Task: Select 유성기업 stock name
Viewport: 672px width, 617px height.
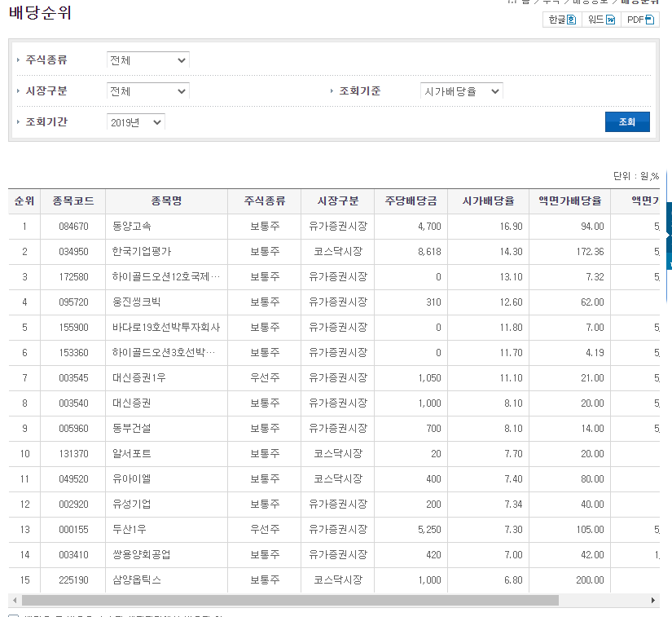Action: point(132,505)
